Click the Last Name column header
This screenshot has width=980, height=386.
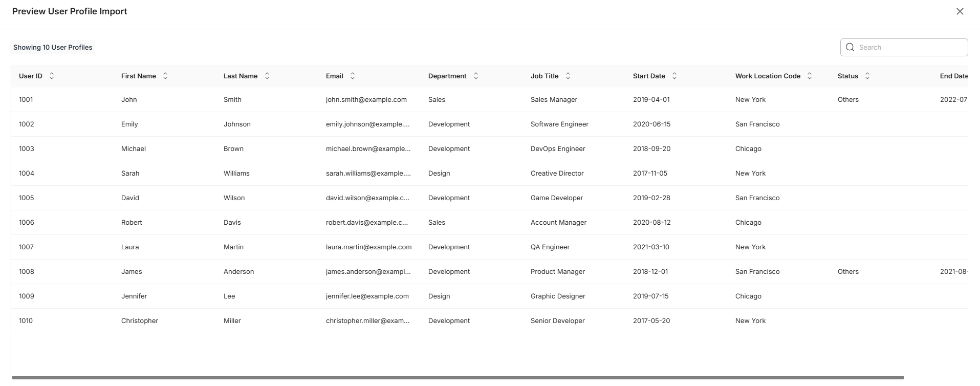[x=241, y=76]
